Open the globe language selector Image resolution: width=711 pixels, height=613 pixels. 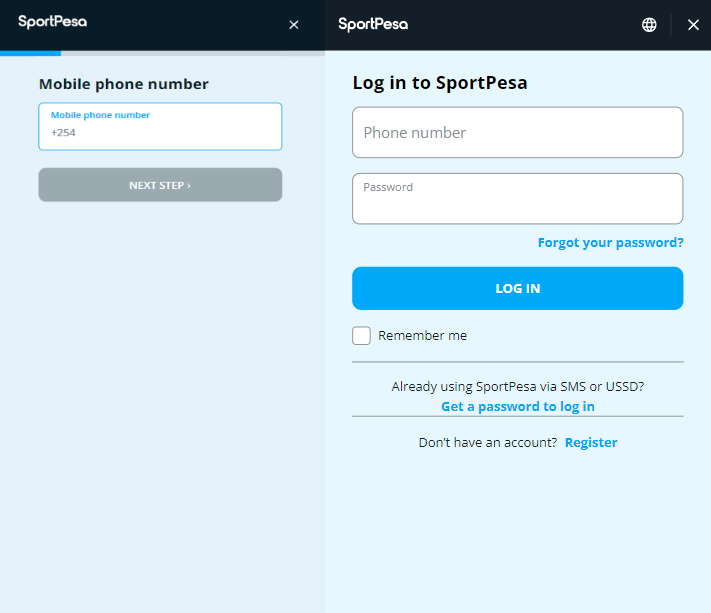(x=649, y=25)
